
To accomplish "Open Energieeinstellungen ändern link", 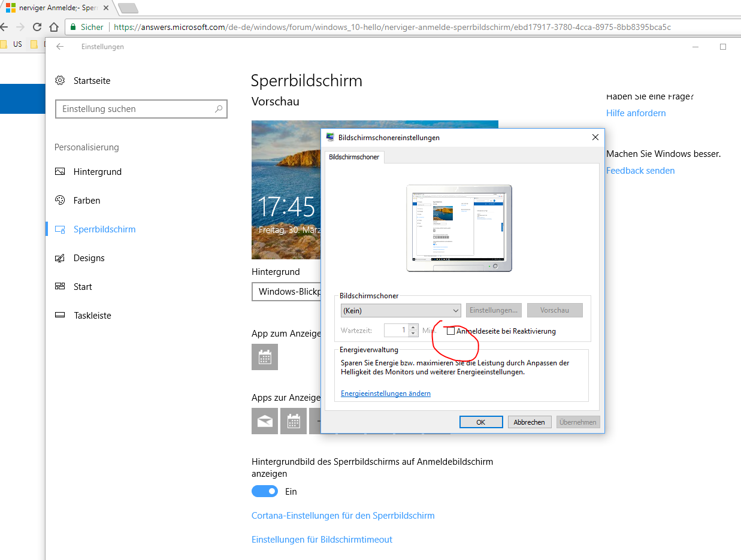I will pyautogui.click(x=386, y=393).
